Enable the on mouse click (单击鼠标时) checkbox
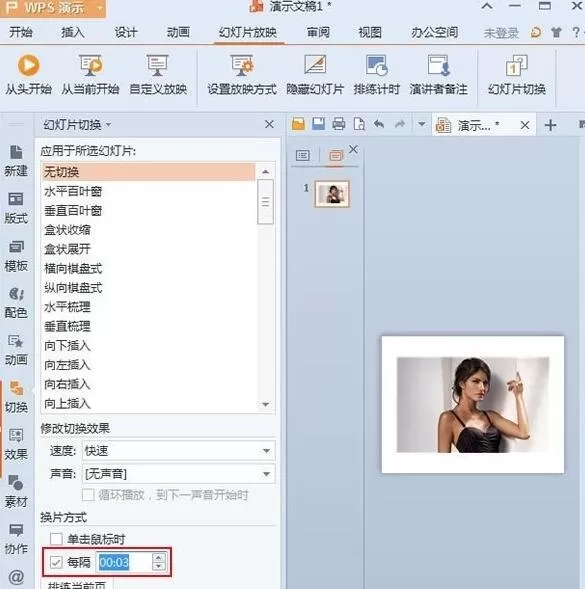 (56, 539)
